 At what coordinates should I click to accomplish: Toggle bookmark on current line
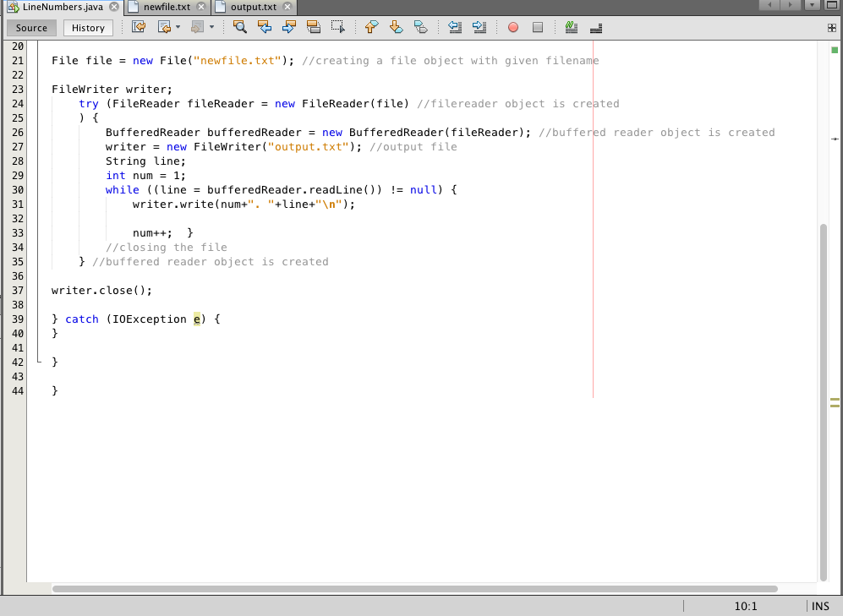[x=421, y=27]
